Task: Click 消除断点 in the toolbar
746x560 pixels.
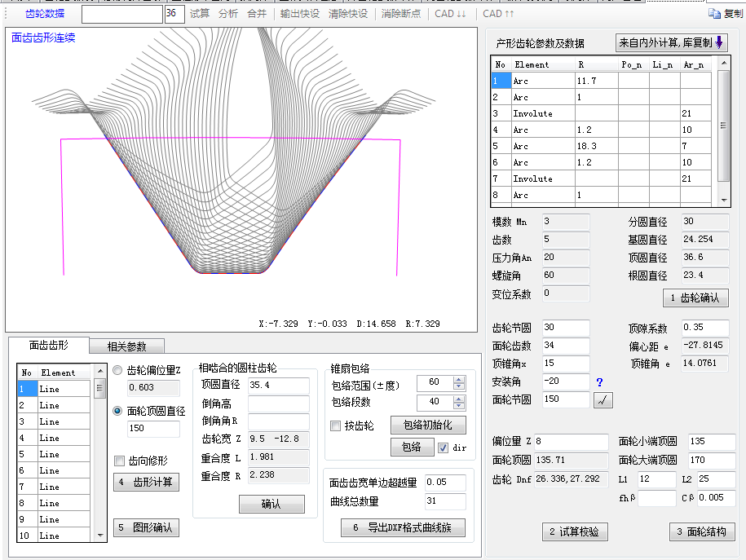Action: pyautogui.click(x=400, y=14)
